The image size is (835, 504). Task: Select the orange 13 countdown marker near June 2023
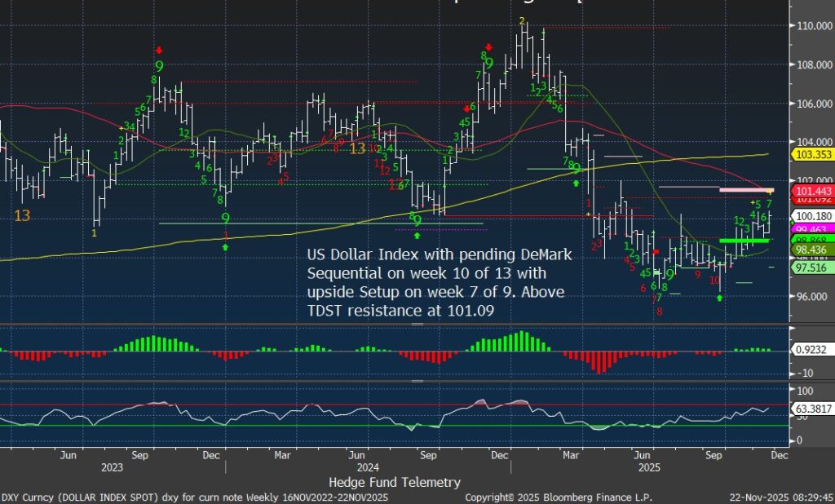pos(22,214)
